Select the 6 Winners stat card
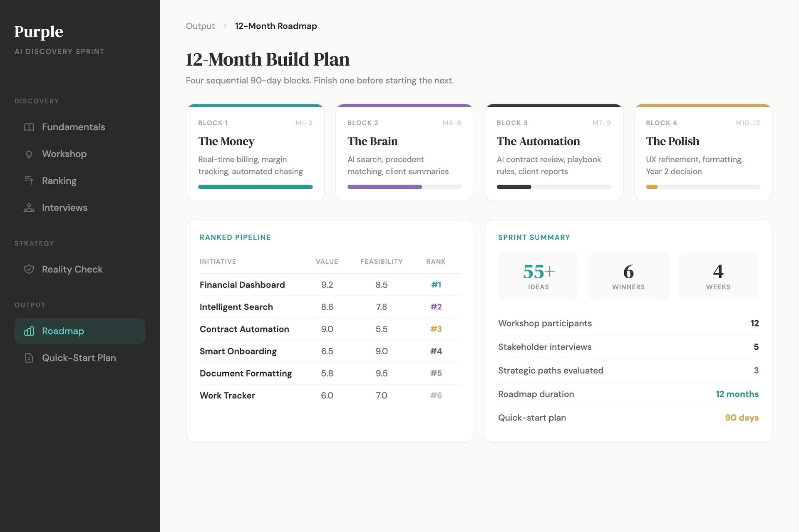This screenshot has height=532, width=799. tap(628, 276)
